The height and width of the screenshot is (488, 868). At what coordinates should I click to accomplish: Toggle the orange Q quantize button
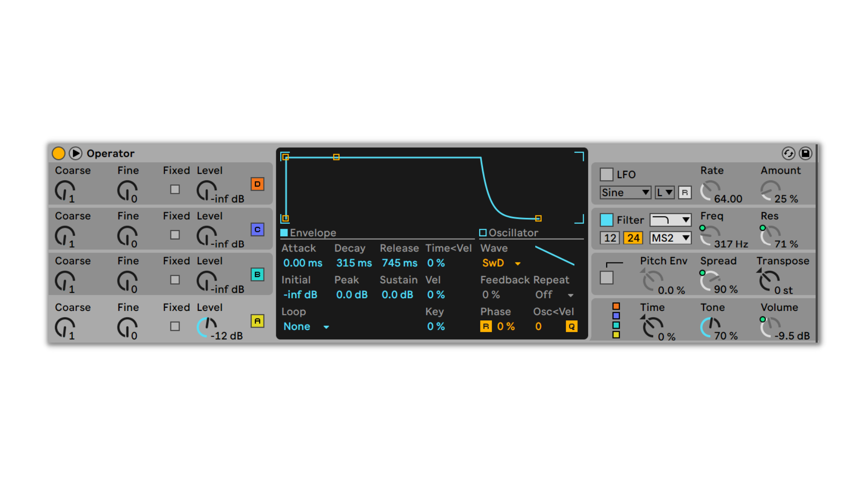571,326
